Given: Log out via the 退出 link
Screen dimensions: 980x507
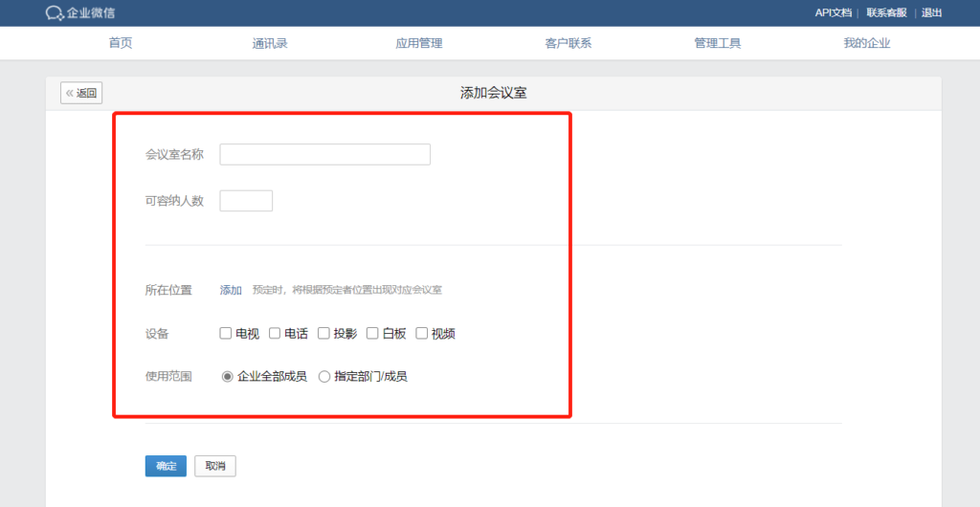Looking at the screenshot, I should pyautogui.click(x=931, y=12).
